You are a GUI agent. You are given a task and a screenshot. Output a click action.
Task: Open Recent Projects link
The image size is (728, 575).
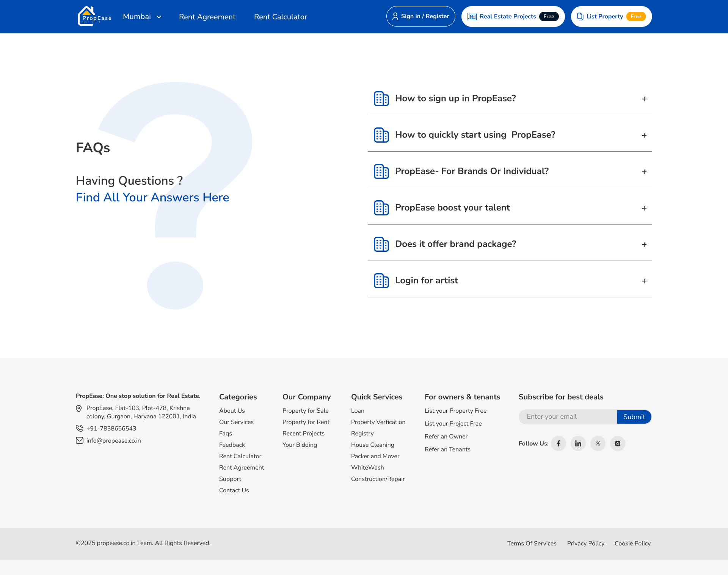[x=303, y=434]
